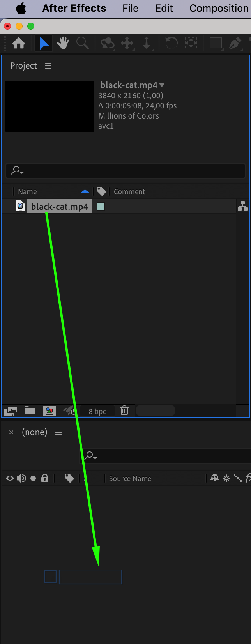Delete selected item with trash icon

click(124, 410)
